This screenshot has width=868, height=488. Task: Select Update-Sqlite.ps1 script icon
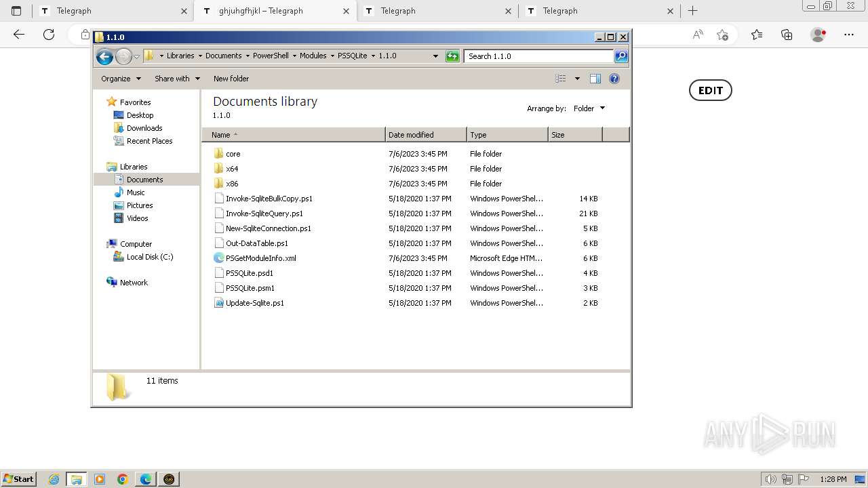point(219,303)
